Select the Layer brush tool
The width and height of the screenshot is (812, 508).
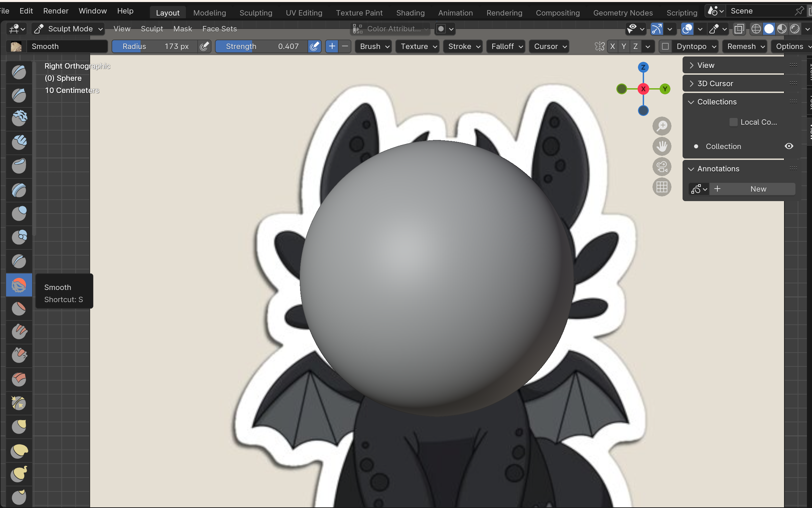(19, 190)
